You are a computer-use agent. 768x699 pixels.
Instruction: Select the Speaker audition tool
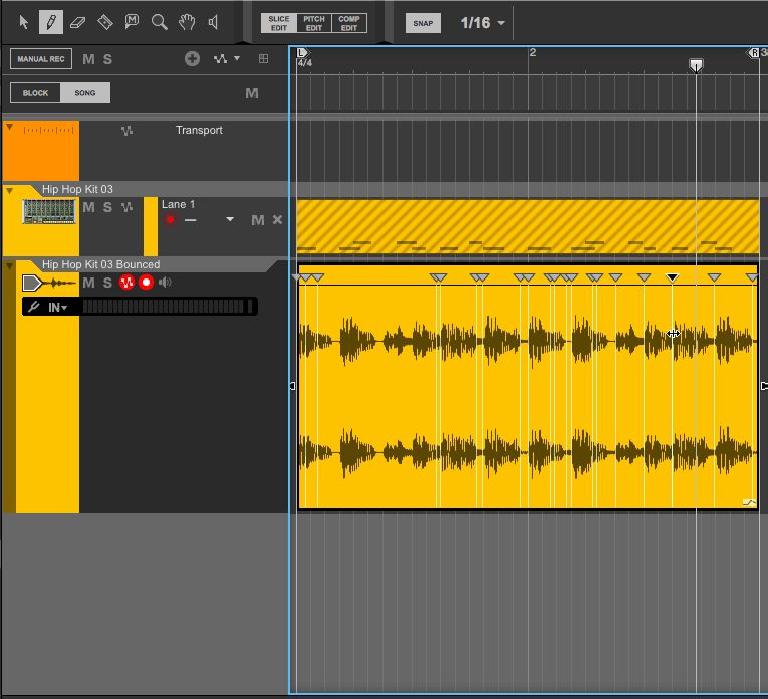click(x=214, y=23)
